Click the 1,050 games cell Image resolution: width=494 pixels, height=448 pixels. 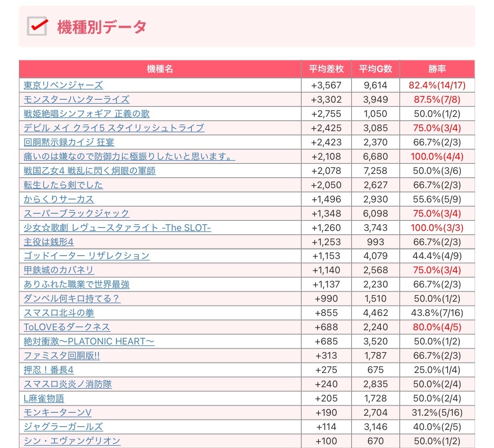pos(375,114)
